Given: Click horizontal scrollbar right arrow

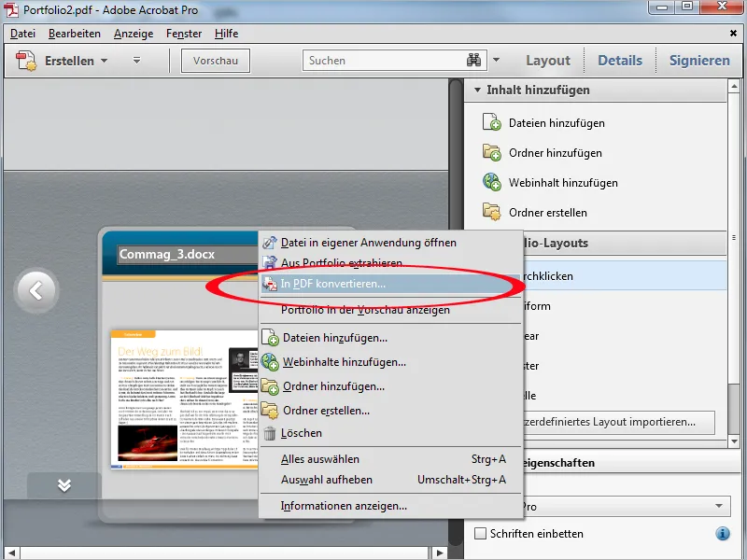Looking at the screenshot, I should pyautogui.click(x=440, y=553).
